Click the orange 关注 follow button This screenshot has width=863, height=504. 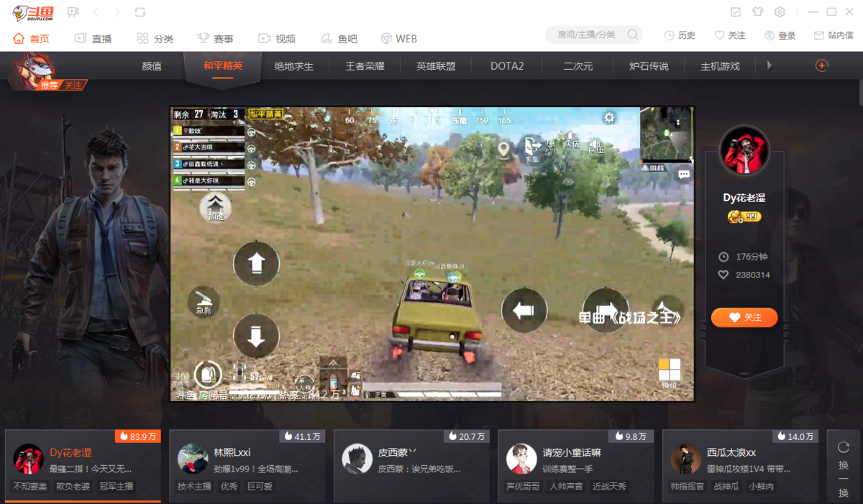point(744,317)
